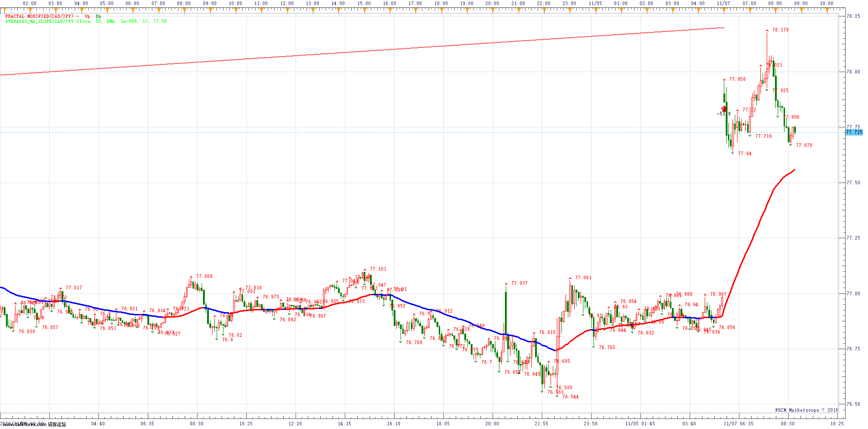Click the 14:15 time axis label
Image resolution: width=868 pixels, height=429 pixels.
(x=344, y=424)
